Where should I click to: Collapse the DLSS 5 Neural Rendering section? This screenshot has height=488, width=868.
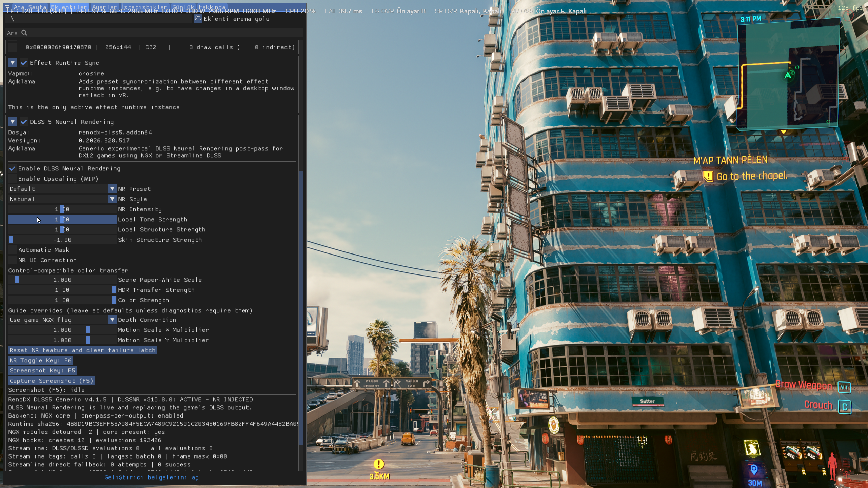(x=13, y=122)
